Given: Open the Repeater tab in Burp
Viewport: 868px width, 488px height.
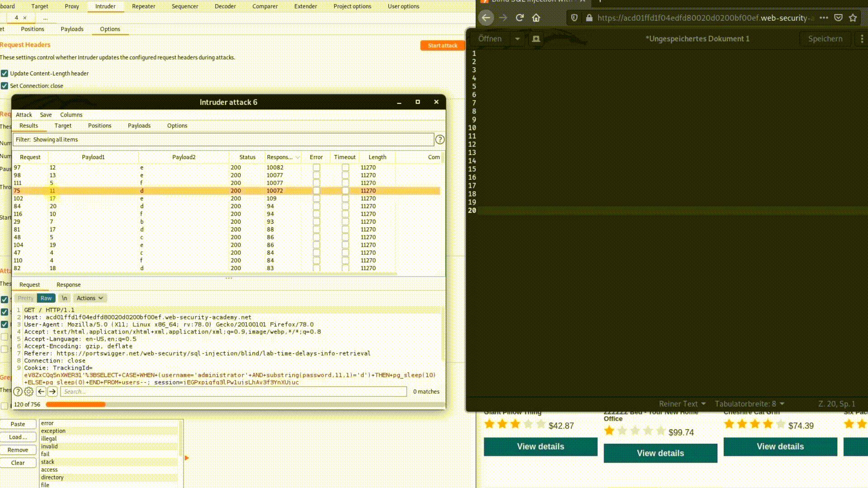Looking at the screenshot, I should pyautogui.click(x=143, y=6).
